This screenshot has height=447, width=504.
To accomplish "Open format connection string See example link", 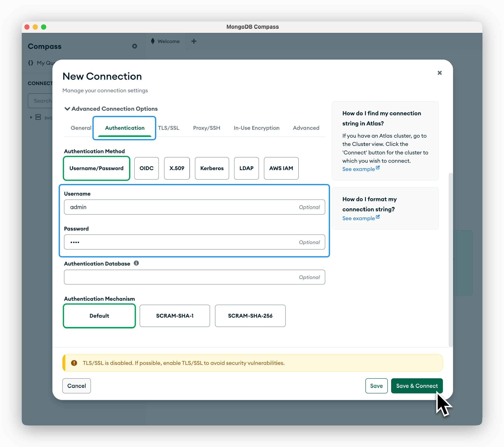I will (359, 218).
